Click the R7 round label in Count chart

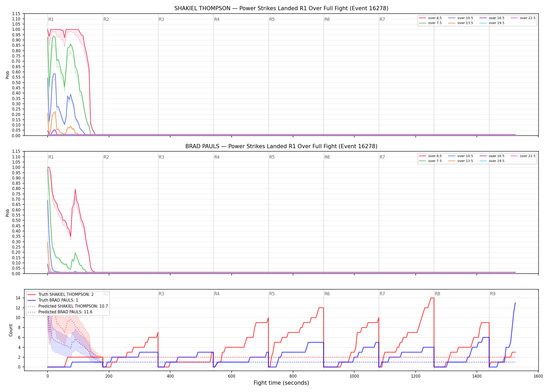(382, 294)
